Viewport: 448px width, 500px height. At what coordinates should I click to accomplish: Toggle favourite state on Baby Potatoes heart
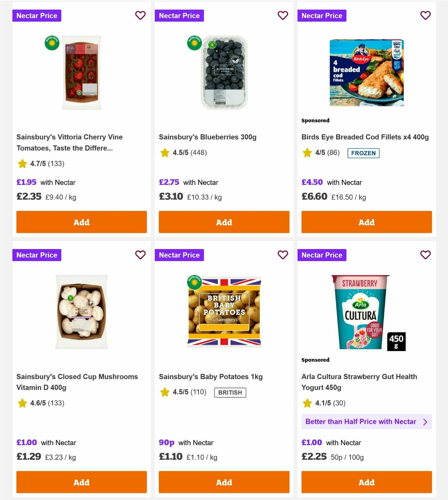(283, 255)
